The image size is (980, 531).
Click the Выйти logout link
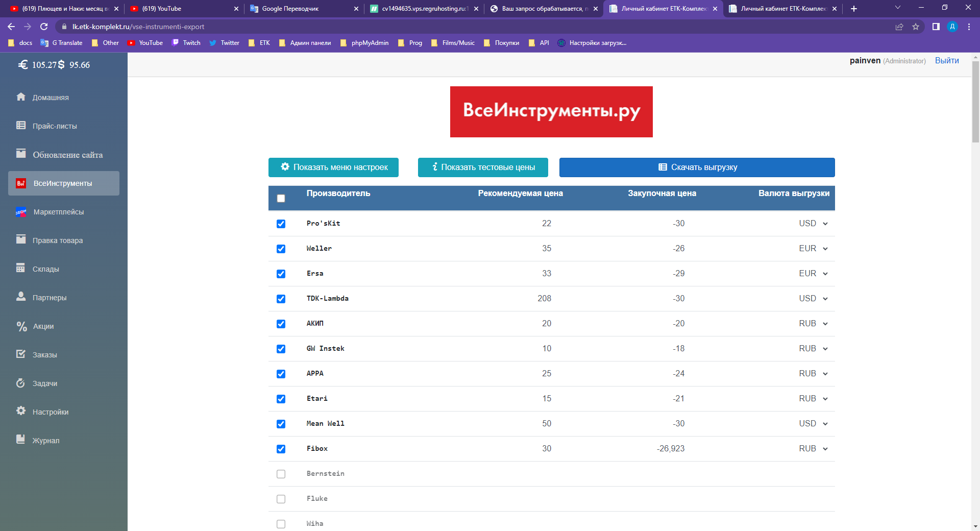pyautogui.click(x=947, y=60)
